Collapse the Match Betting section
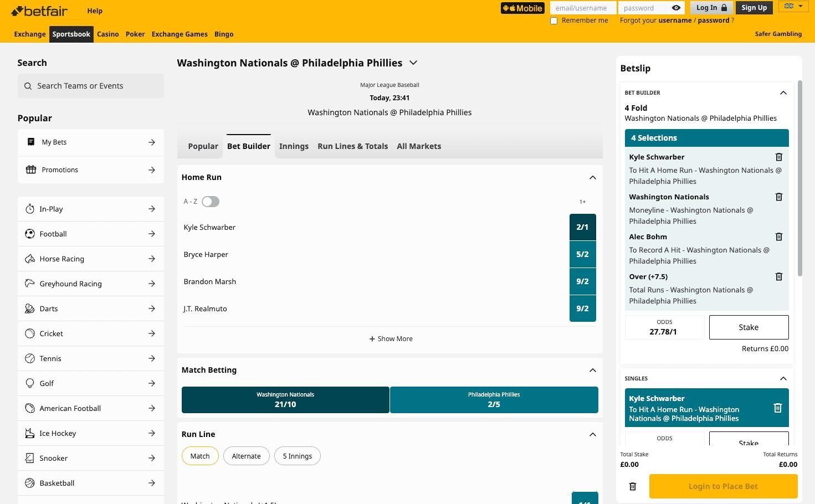The width and height of the screenshot is (815, 504). 592,371
